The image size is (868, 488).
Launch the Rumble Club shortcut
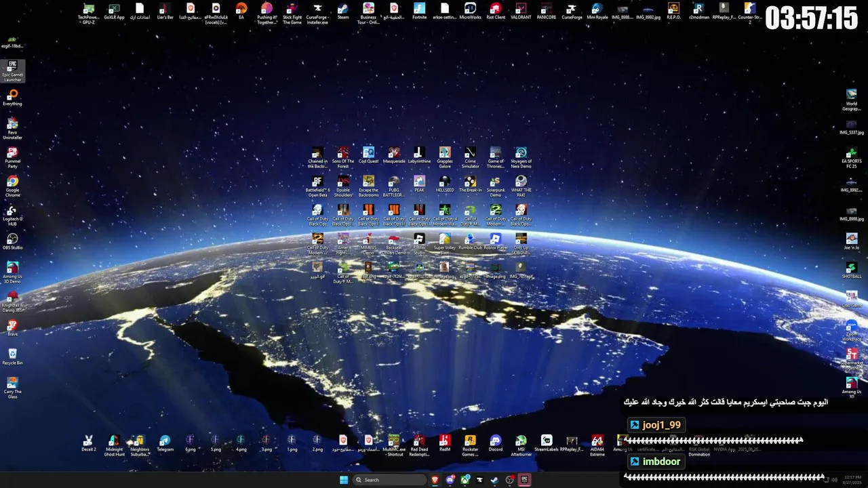point(470,241)
